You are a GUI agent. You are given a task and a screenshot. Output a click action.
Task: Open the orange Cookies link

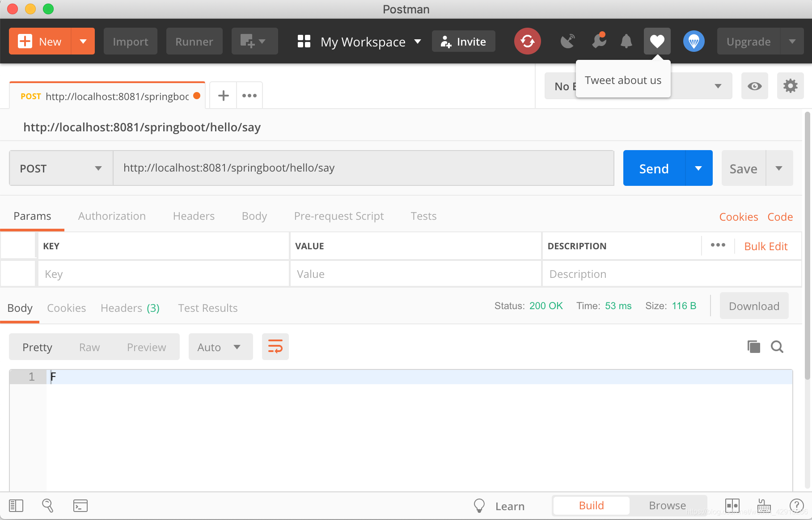pos(738,217)
